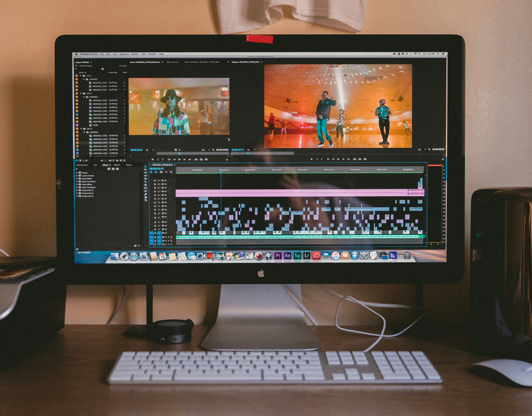Collapse the A004R0LZ folder
The height and width of the screenshot is (416, 532).
(x=84, y=97)
